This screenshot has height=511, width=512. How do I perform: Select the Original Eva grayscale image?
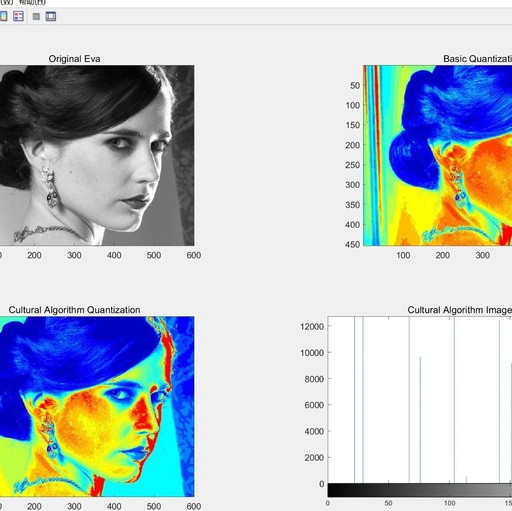(97, 155)
